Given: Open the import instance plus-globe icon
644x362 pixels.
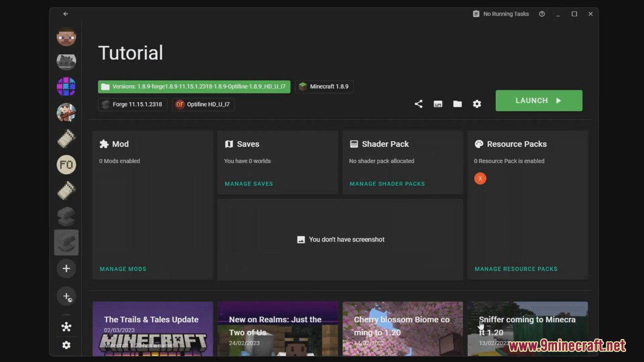Looking at the screenshot, I should [x=66, y=296].
